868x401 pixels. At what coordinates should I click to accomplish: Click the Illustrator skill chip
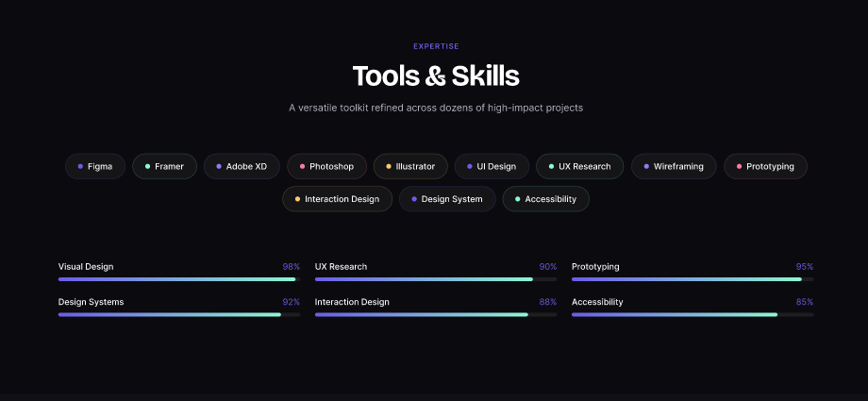(x=410, y=166)
